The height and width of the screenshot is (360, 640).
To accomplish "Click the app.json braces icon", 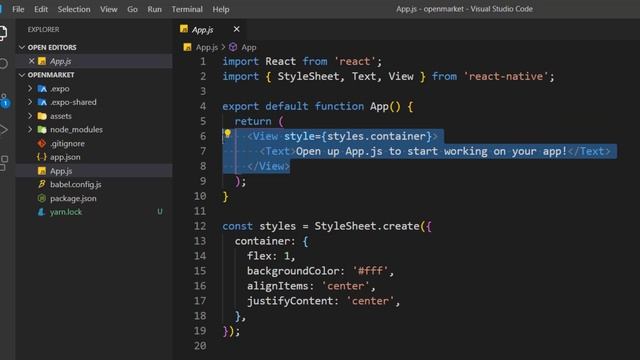I will click(42, 157).
